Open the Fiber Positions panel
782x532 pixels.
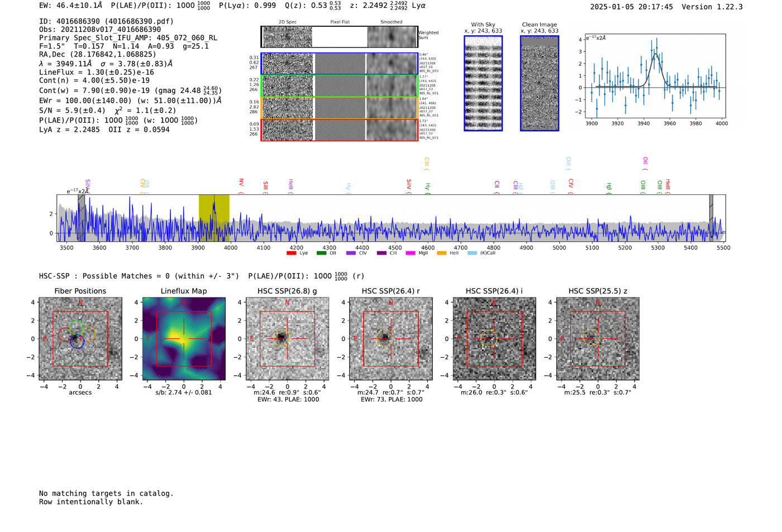(80, 339)
